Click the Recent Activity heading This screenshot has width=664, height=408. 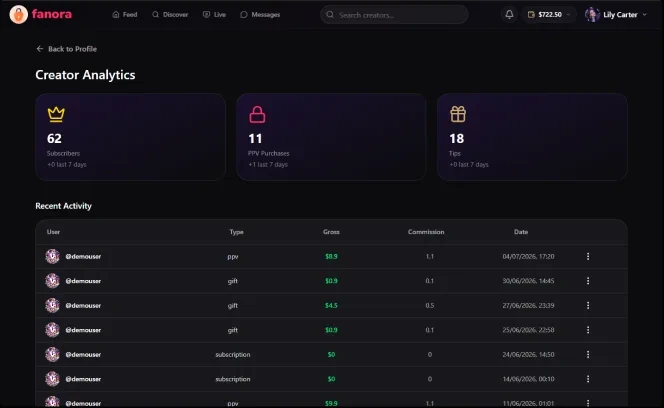coord(64,206)
